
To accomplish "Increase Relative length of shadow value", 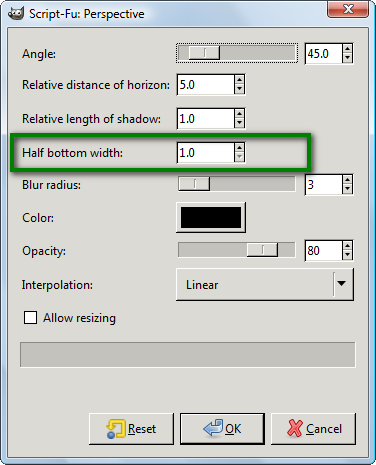I will click(239, 114).
